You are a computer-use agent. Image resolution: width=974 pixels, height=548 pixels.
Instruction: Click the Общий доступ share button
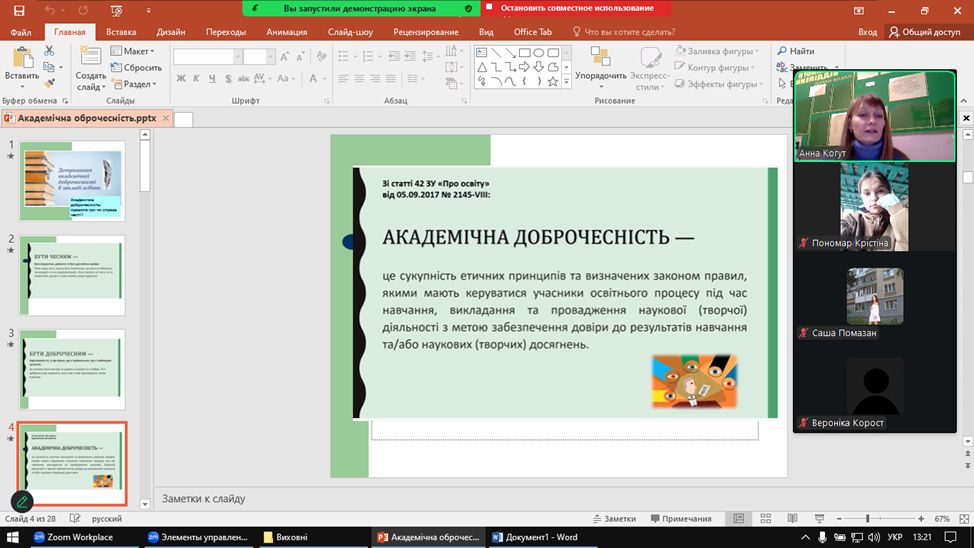[924, 32]
